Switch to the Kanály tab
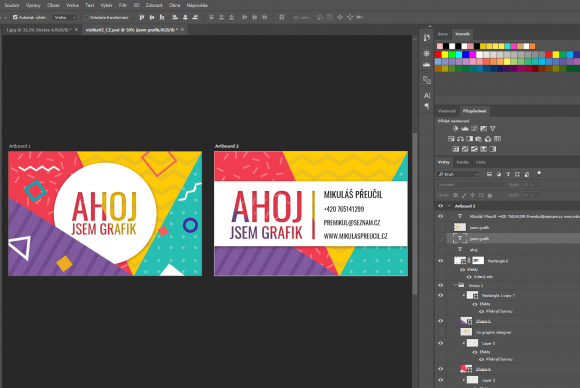 (462, 162)
